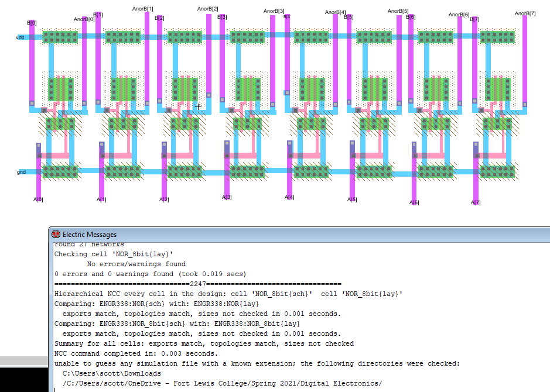Click the "Checking cell 'NOR_8bit{lay}'" message line
Screen dimensions: 550x392
(114, 254)
